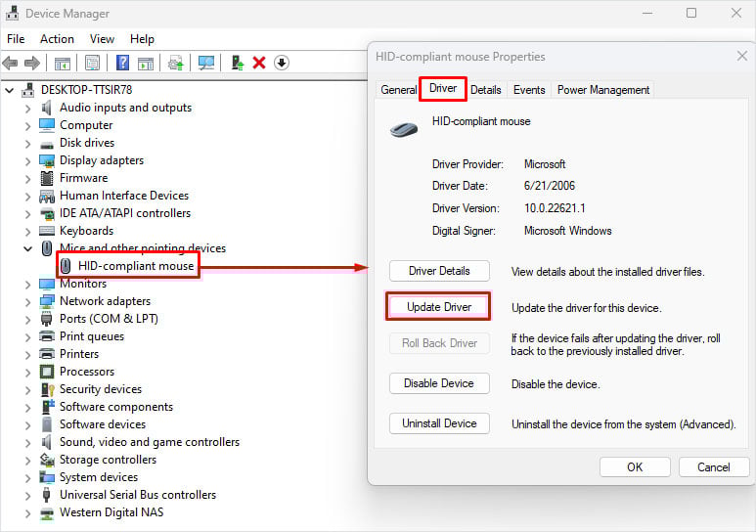Switch to the Details tab
Screen dimensions: 756x532
(x=485, y=90)
